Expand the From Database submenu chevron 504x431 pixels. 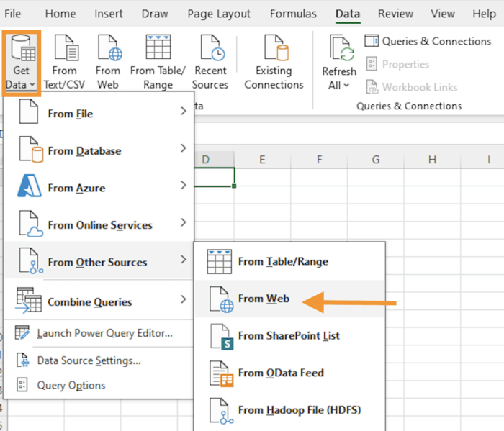point(183,148)
